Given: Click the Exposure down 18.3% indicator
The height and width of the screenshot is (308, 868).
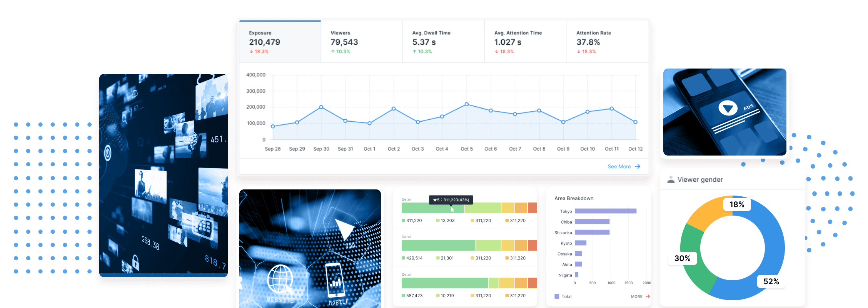Looking at the screenshot, I should [259, 52].
